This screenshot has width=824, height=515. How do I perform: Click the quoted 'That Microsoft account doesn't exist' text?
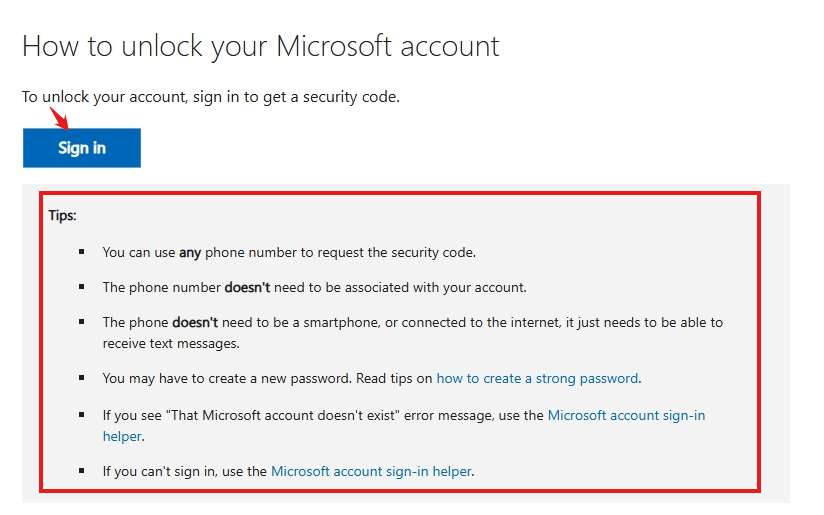point(298,415)
